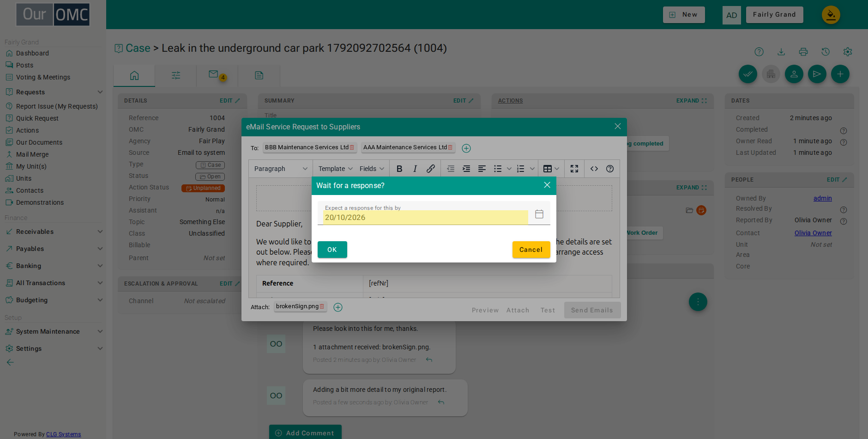Open the Template dropdown
868x439 pixels.
335,169
